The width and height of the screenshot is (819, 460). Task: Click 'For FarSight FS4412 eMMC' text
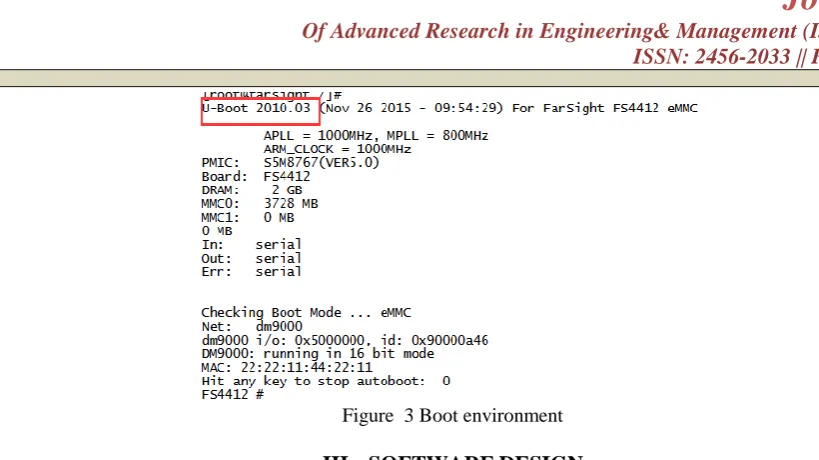pyautogui.click(x=605, y=108)
